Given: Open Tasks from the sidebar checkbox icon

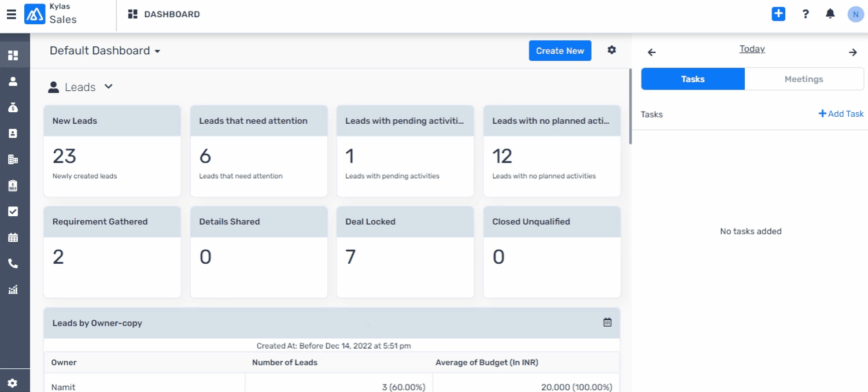Looking at the screenshot, I should (x=13, y=212).
